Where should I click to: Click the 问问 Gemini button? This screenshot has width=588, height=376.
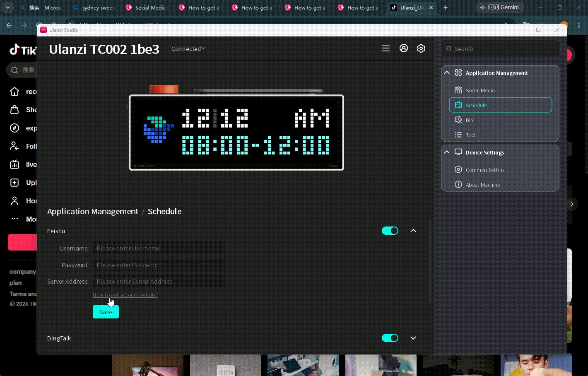pyautogui.click(x=500, y=7)
